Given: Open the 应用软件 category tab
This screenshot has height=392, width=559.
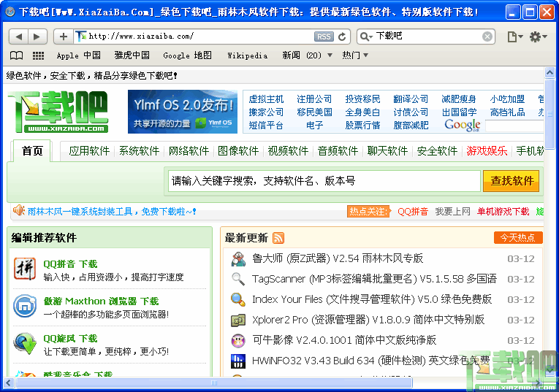Looking at the screenshot, I should pos(89,151).
